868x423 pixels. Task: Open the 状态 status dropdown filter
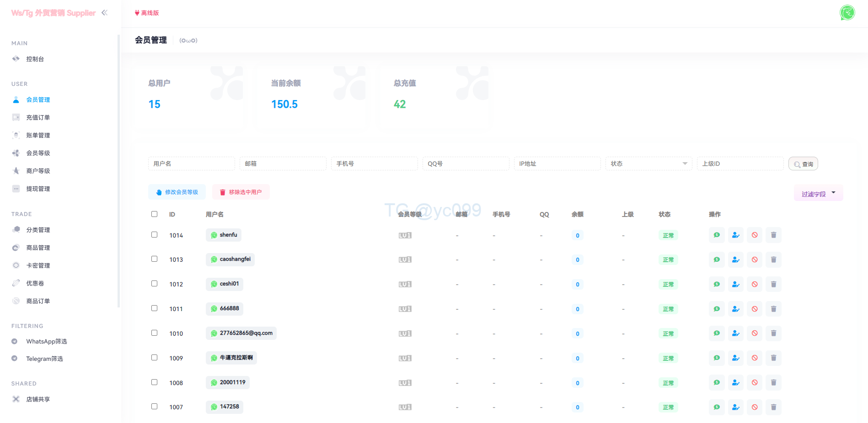(x=648, y=164)
